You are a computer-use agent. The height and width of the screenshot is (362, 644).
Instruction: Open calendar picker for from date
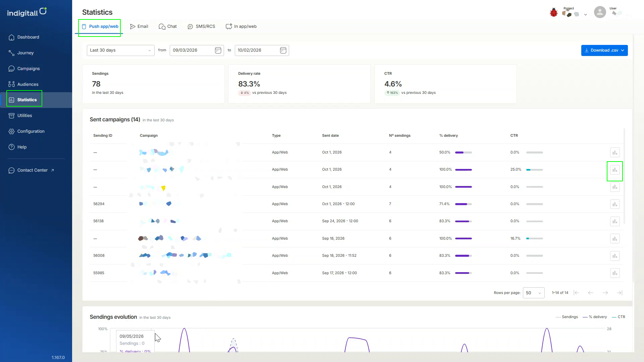click(218, 50)
